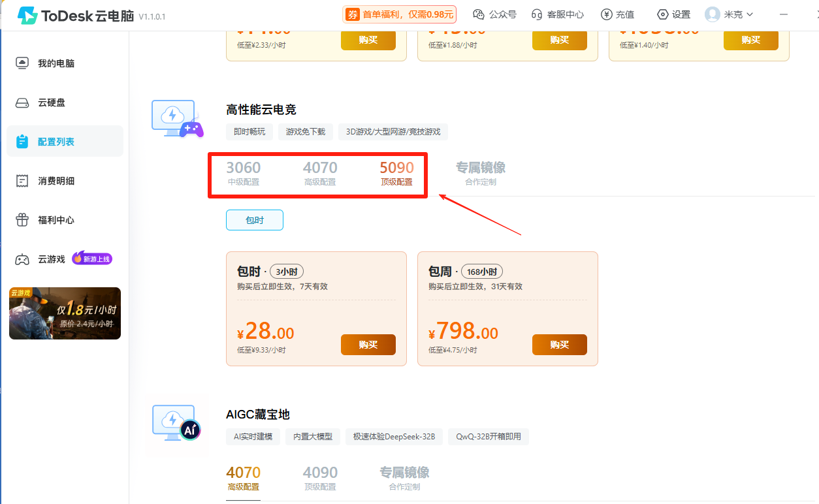
Task: Click the AI实时建模 tag
Action: 253,436
